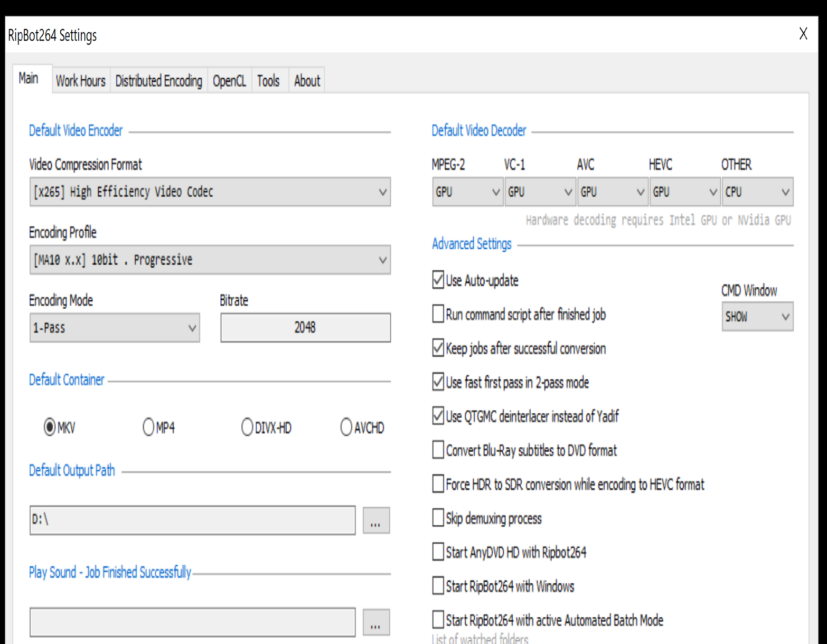
Task: Click the Default Output Path text field
Action: (x=192, y=520)
